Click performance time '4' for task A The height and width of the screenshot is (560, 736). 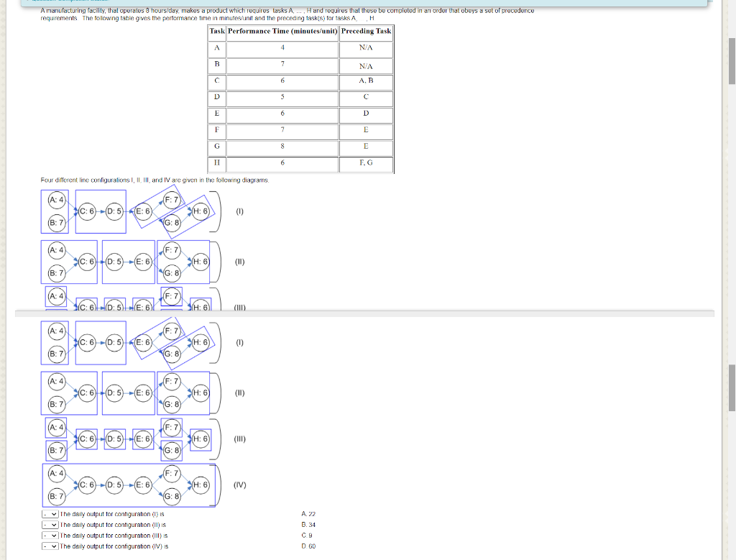282,48
